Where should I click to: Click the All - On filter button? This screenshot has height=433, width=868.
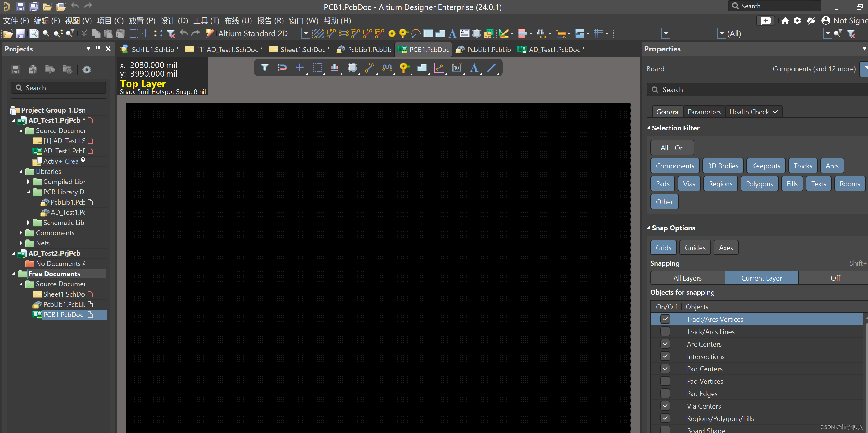[672, 148]
